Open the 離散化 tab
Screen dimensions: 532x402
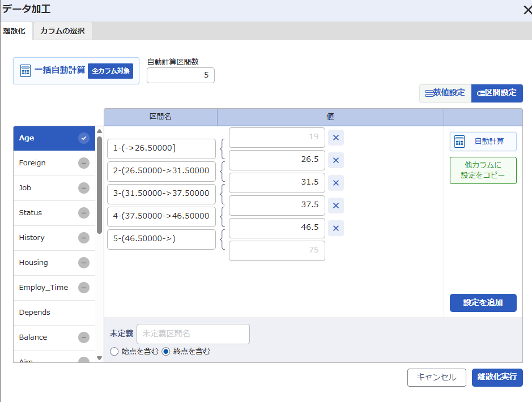click(15, 31)
